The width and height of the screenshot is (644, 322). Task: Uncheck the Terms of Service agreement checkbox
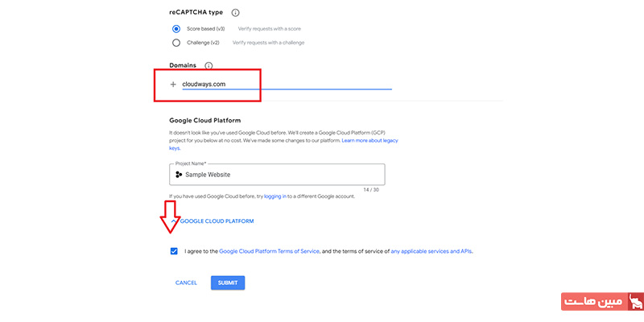point(174,251)
